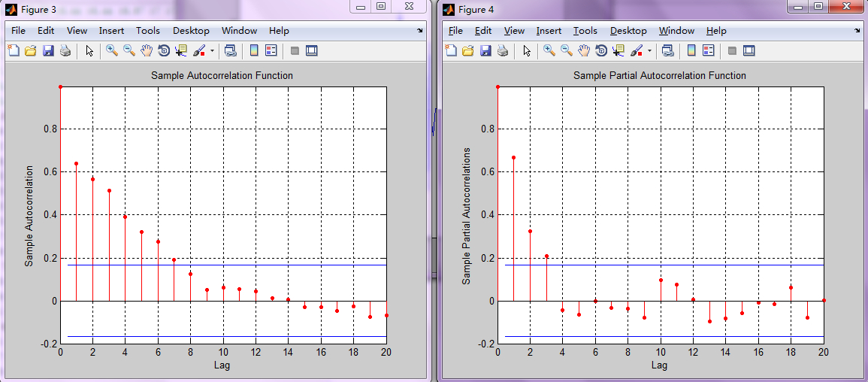The height and width of the screenshot is (382, 868).
Task: Expand toolbar dock arrow in Figure 3 menubar
Action: point(420,31)
